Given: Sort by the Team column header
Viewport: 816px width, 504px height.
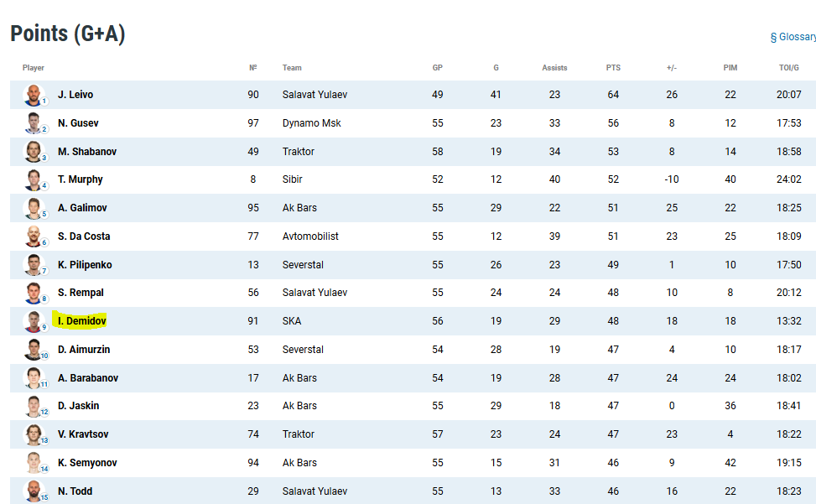Looking at the screenshot, I should 292,68.
